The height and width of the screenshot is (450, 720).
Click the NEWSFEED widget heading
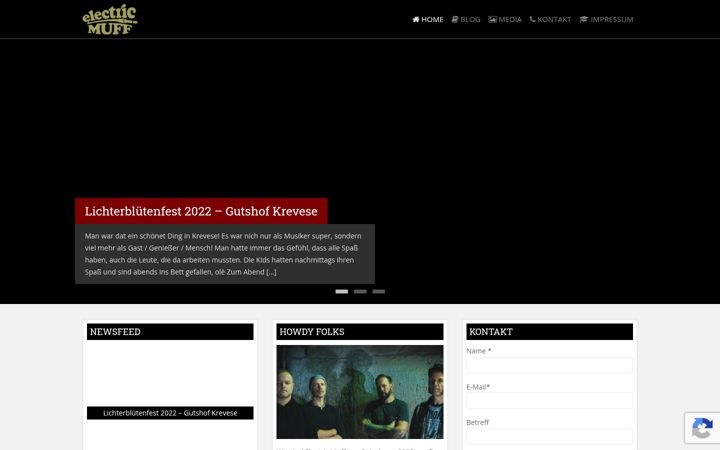170,332
